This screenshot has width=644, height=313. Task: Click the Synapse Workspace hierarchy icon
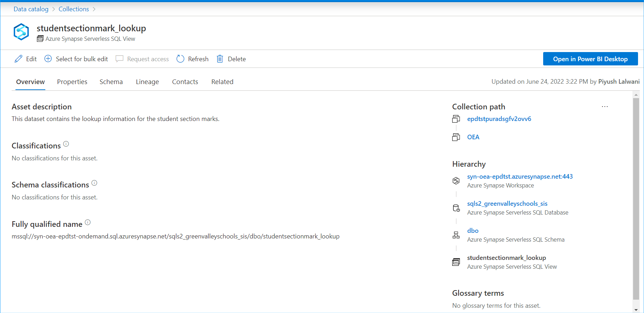click(x=456, y=181)
